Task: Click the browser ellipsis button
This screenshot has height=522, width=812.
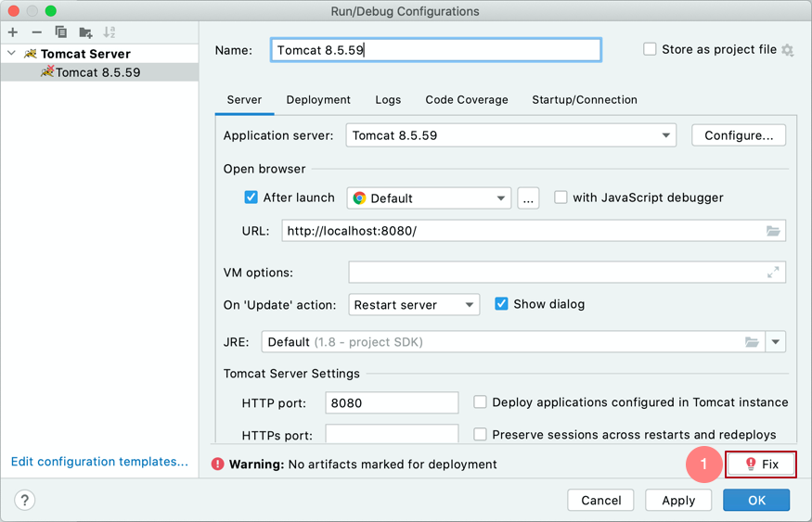Action: coord(528,198)
